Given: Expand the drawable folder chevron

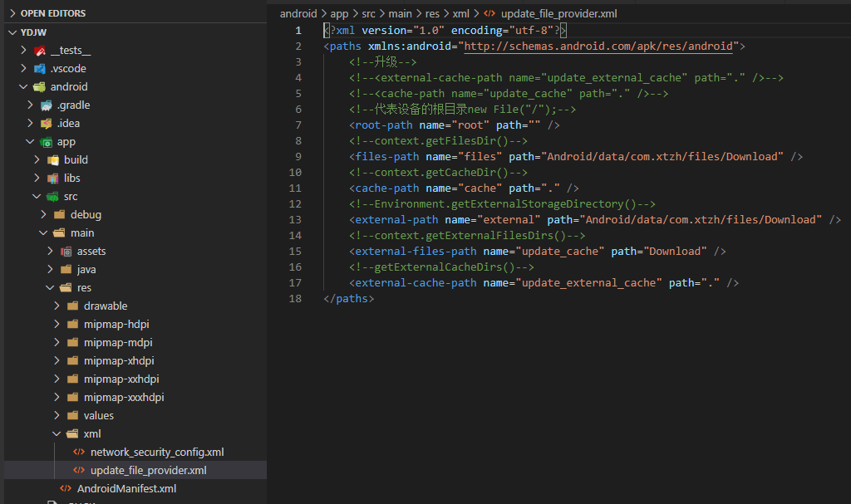Looking at the screenshot, I should point(57,306).
